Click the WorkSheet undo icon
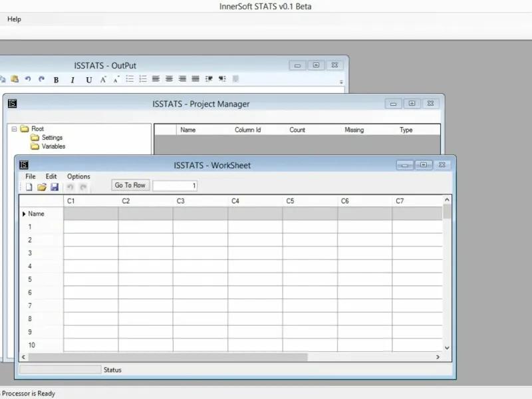The height and width of the screenshot is (399, 532). pos(70,187)
